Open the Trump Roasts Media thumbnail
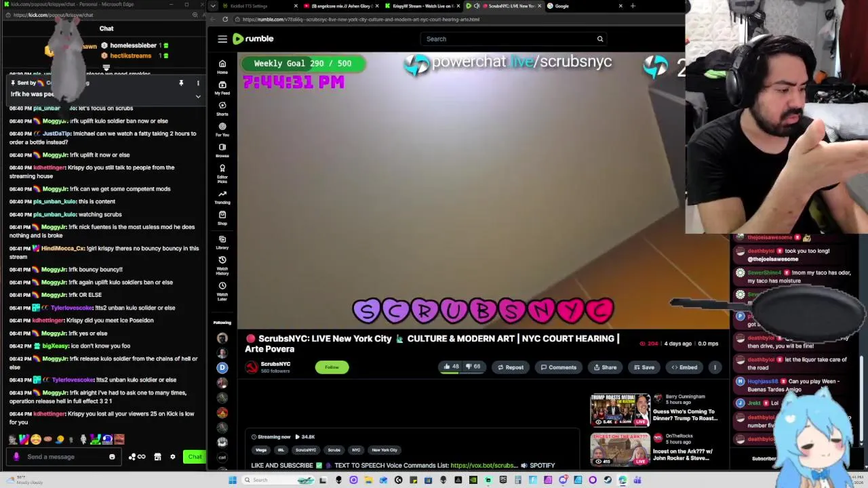868x488 pixels. pos(620,409)
